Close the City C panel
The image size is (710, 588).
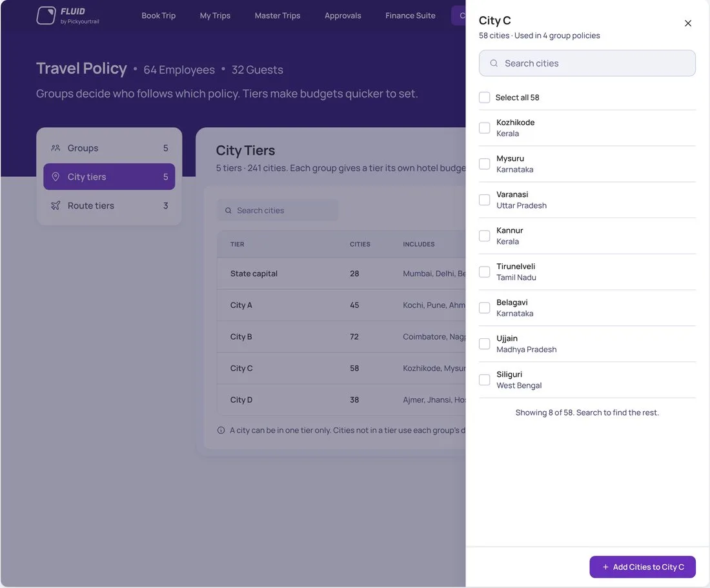[x=688, y=23]
